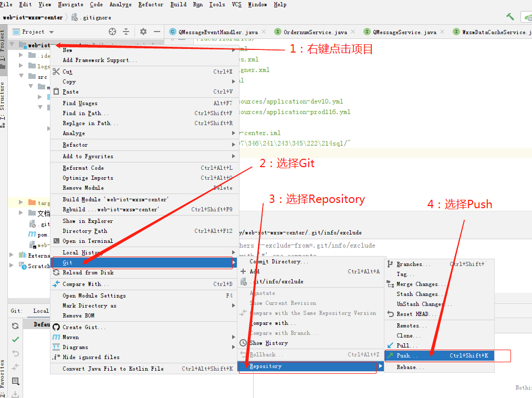Click the Locate crosshair icon in Project panel
This screenshot has width=532, height=398.
pyautogui.click(x=112, y=32)
